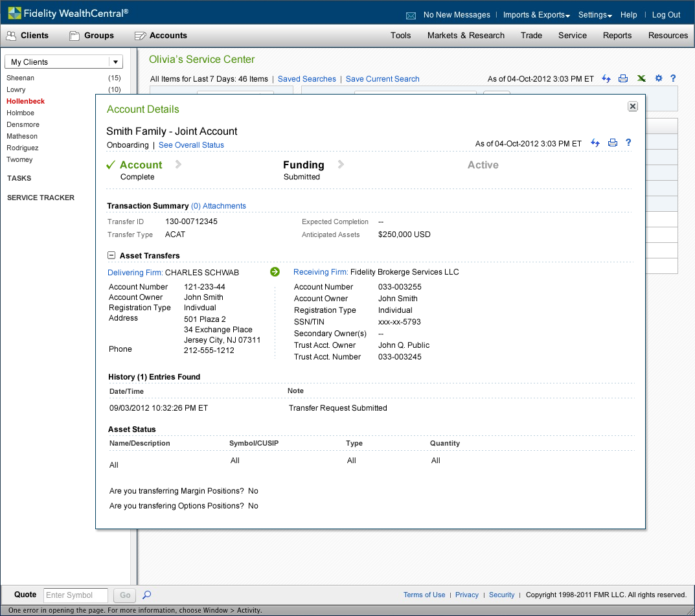Image resolution: width=695 pixels, height=616 pixels.
Task: Click the green transfer arrow icon
Action: click(x=275, y=272)
